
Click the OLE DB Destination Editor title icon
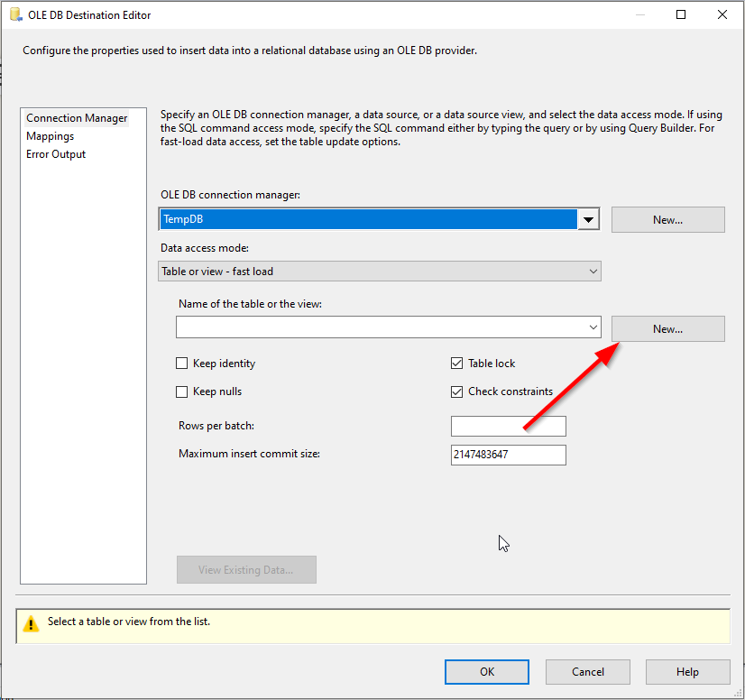[x=15, y=14]
